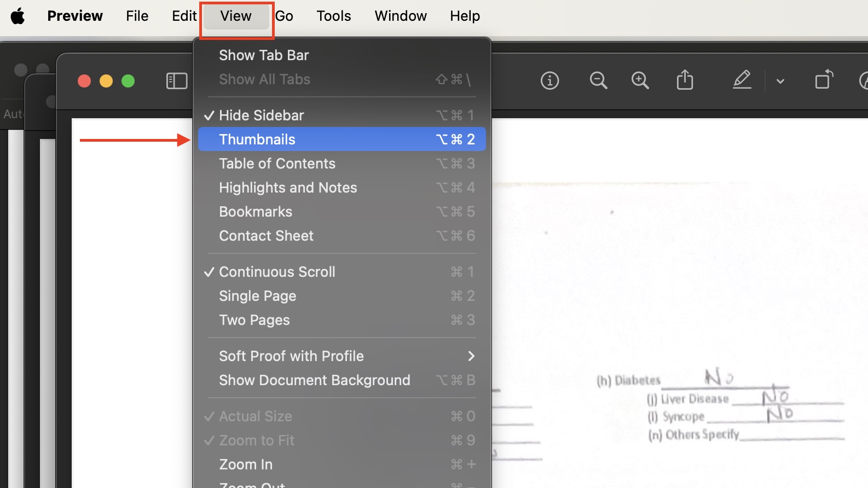Open the Edit menu
The height and width of the screenshot is (488, 868).
(184, 16)
